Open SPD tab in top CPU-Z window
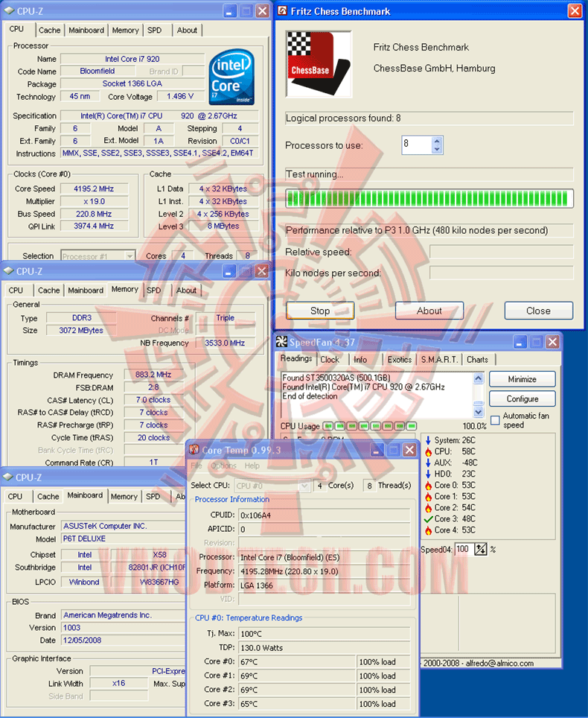Screen dimensions: 588x718 click(x=155, y=31)
